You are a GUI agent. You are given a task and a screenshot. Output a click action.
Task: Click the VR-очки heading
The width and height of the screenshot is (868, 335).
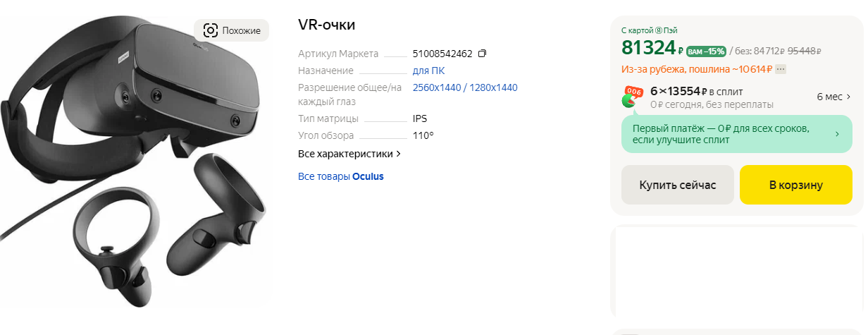[x=327, y=25]
